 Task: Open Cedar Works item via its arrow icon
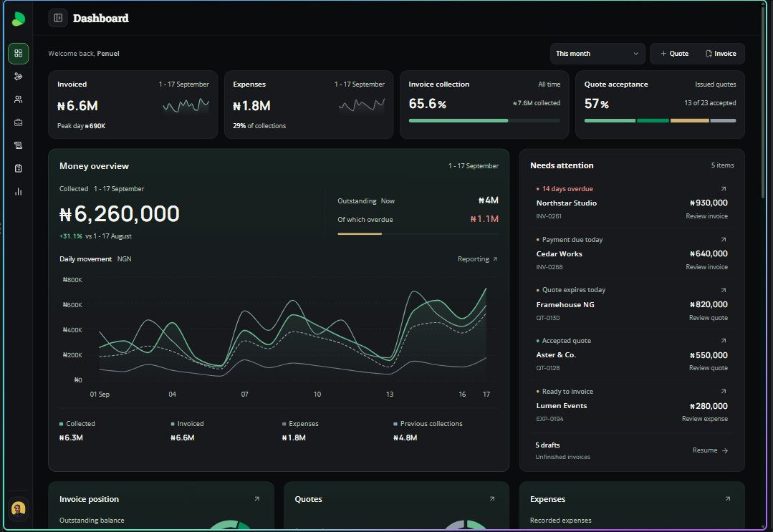723,239
